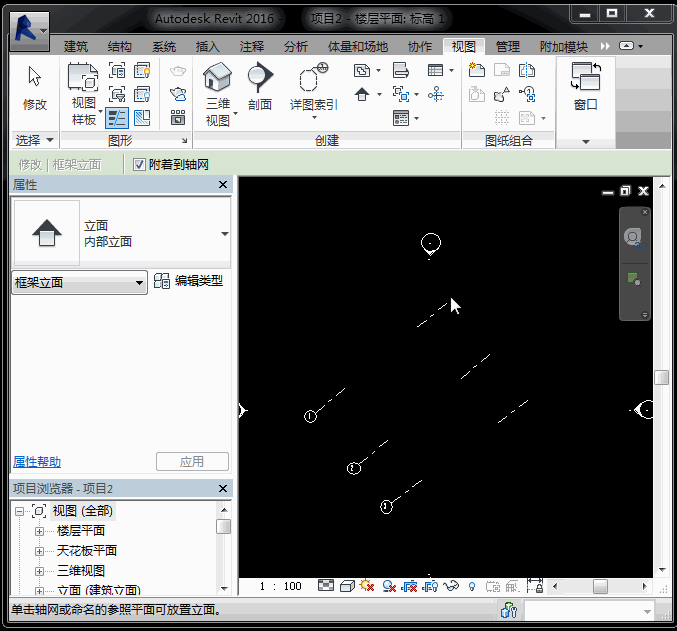
Task: Click the 详图索引 (Callout) tool
Action: point(313,88)
